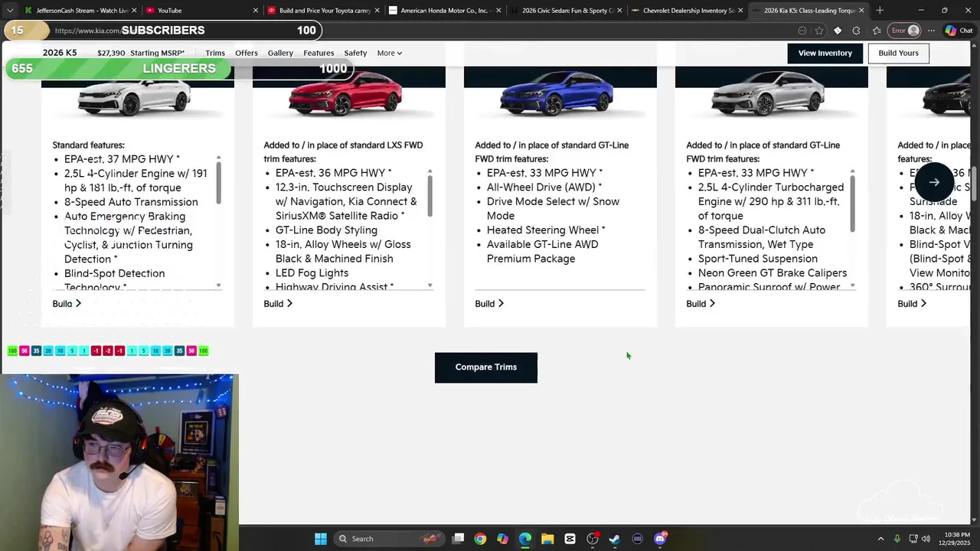Advance trim carousel with right arrow
Image resolution: width=980 pixels, height=551 pixels.
tap(934, 182)
